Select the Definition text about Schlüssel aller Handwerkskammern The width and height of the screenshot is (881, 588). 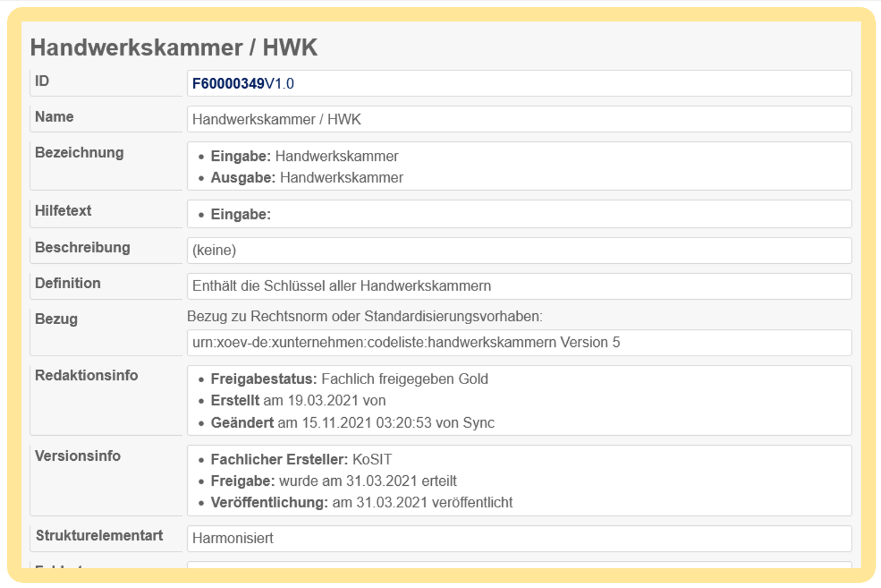[x=342, y=286]
